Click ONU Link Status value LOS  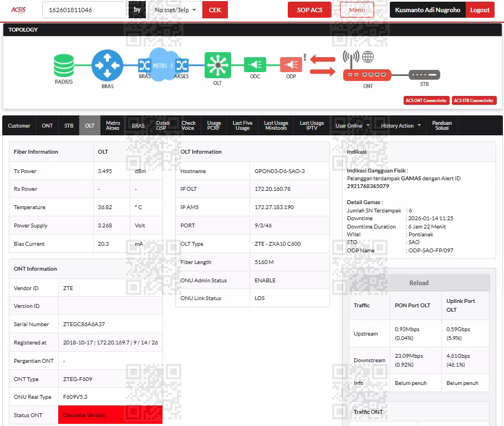tap(259, 298)
